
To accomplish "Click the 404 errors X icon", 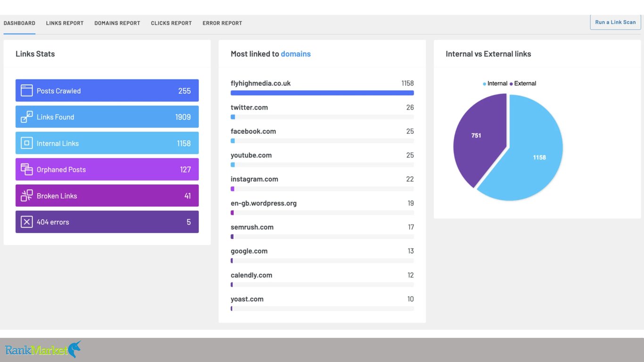I will coord(27,222).
